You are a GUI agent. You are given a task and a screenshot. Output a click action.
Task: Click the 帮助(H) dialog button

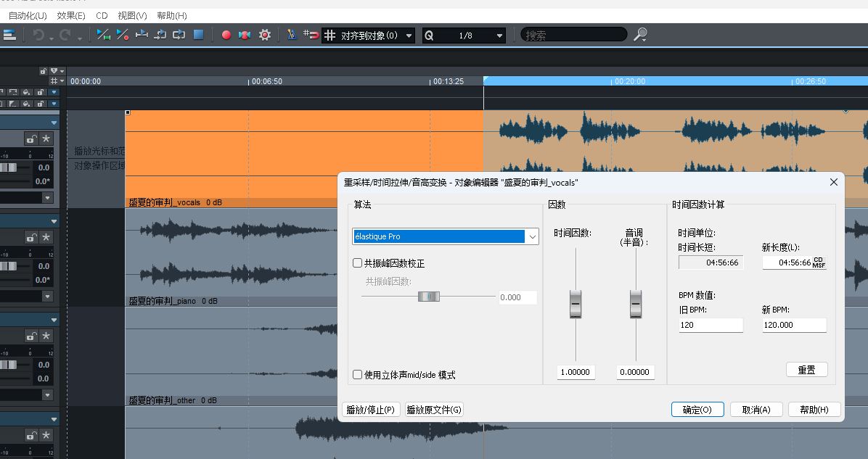[814, 409]
